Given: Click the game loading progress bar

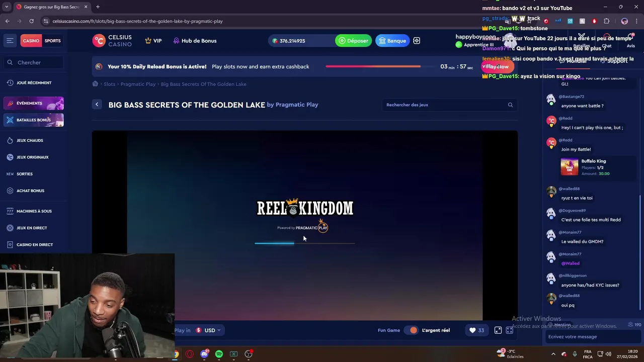Looking at the screenshot, I should coord(305,243).
